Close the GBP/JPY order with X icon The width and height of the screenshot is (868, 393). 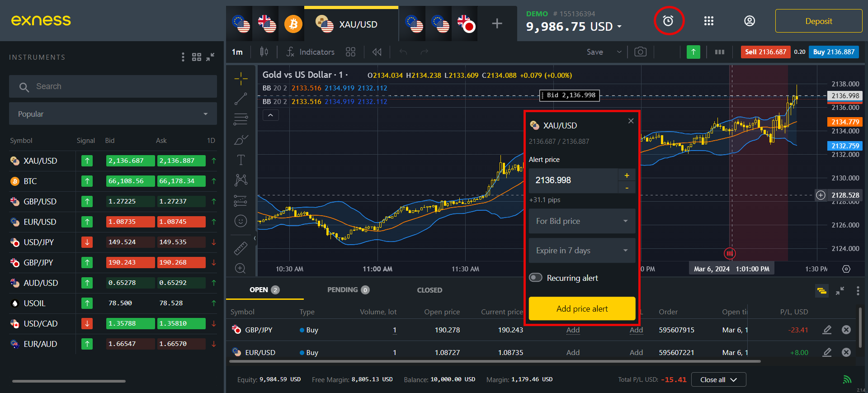[x=846, y=330]
